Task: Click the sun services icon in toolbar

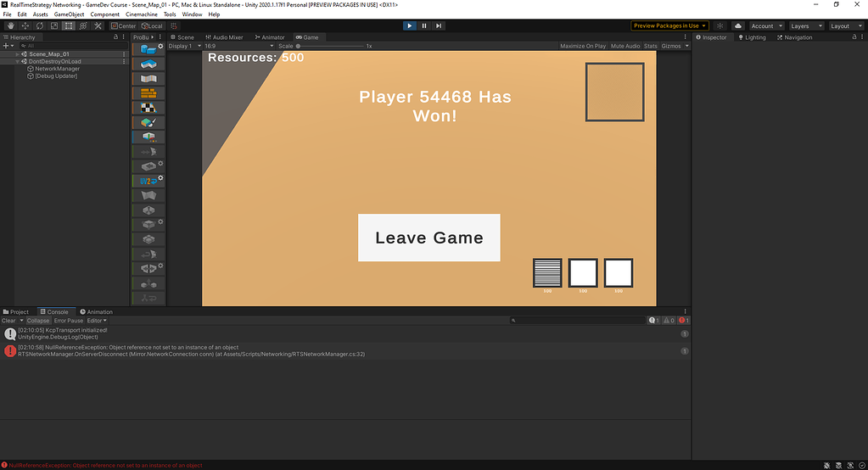Action: 720,26
